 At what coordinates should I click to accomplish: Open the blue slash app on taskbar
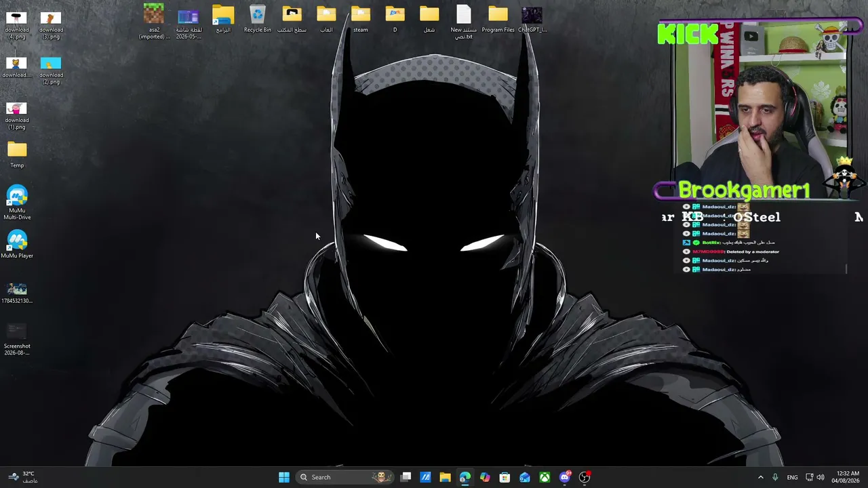coord(425,477)
